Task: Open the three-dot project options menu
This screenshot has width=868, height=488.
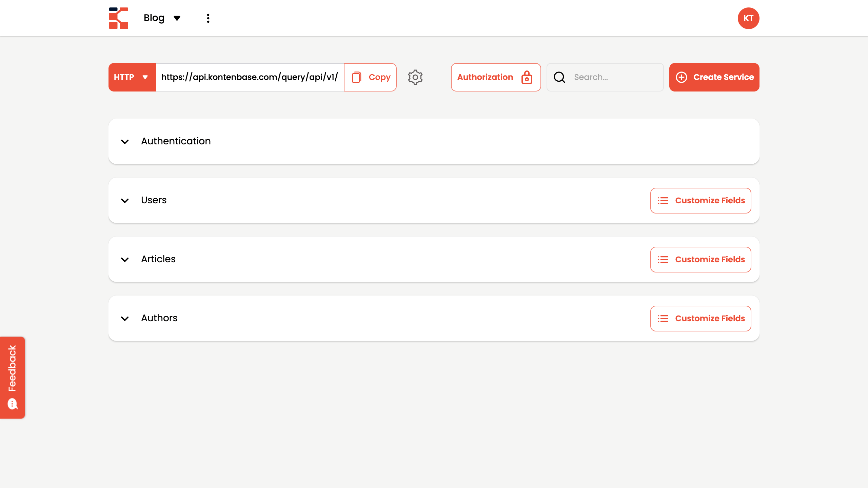Action: pyautogui.click(x=208, y=18)
